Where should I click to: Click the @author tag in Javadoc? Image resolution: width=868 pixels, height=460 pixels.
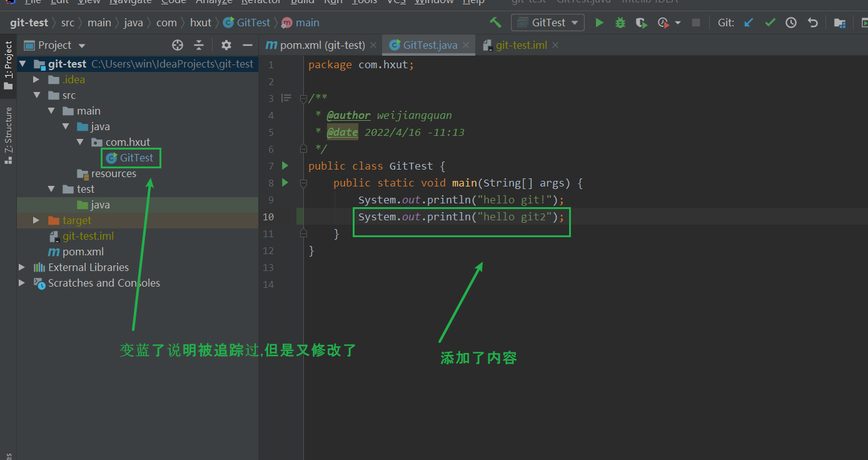tap(348, 115)
